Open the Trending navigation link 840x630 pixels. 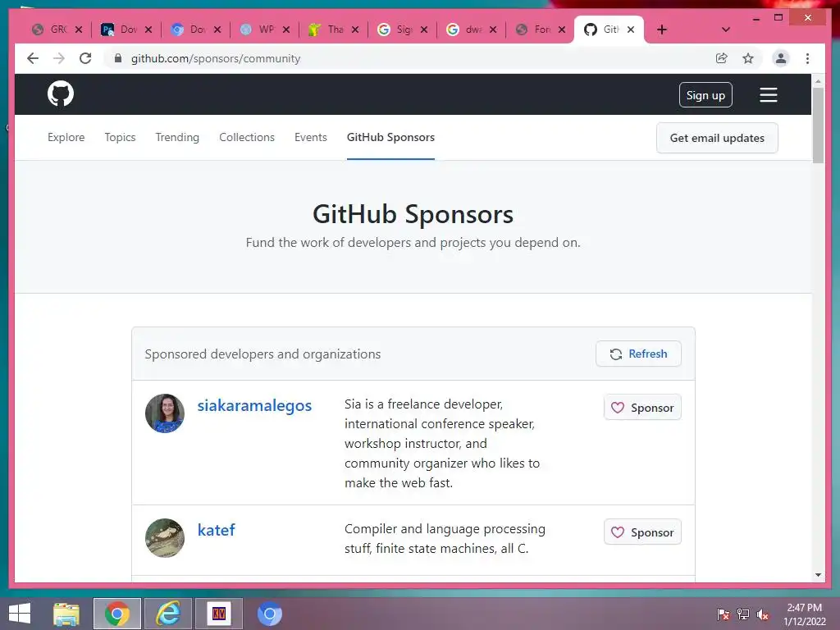coord(177,137)
